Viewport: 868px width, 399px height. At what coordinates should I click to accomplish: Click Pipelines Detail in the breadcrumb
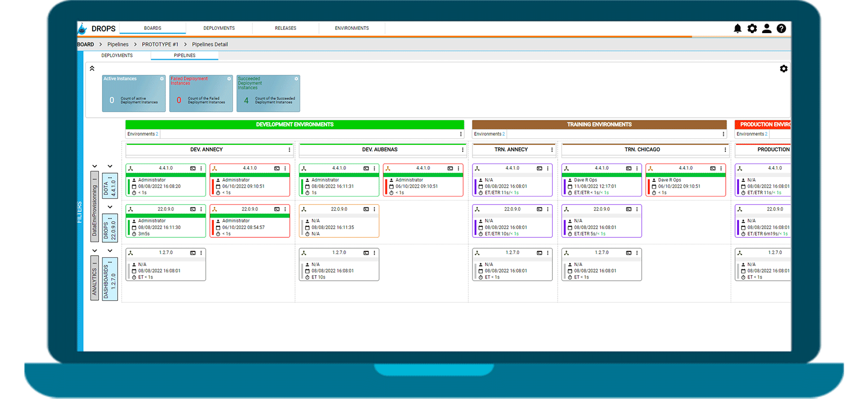tap(210, 45)
